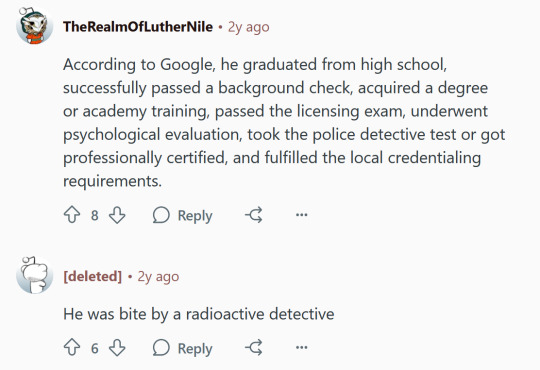Open TheRealmOfLutherNile's avatar
Screen dimensions: 540x370
tap(34, 26)
